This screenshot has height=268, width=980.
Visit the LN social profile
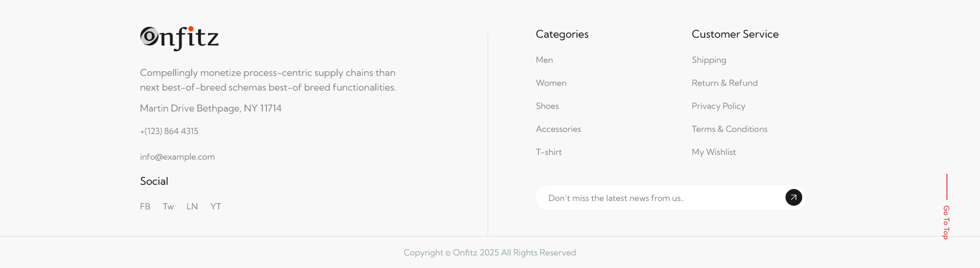tap(192, 206)
